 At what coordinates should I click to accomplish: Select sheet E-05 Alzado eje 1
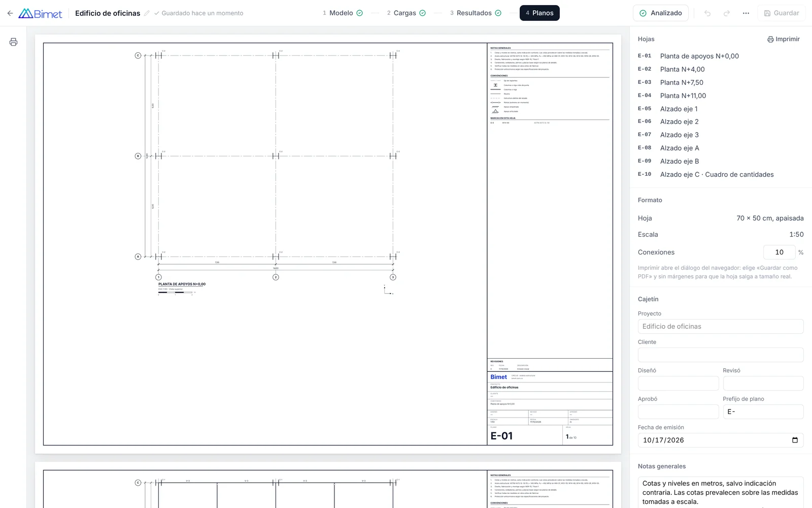pos(721,109)
